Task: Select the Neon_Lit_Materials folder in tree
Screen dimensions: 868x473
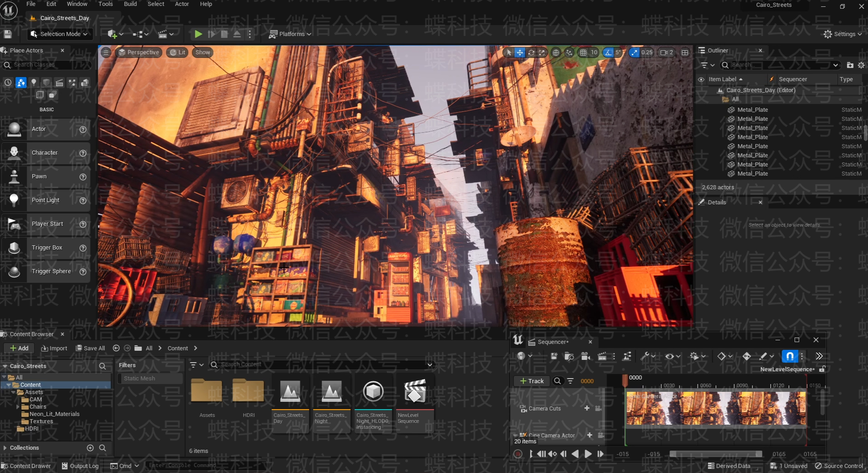Action: coord(54,414)
